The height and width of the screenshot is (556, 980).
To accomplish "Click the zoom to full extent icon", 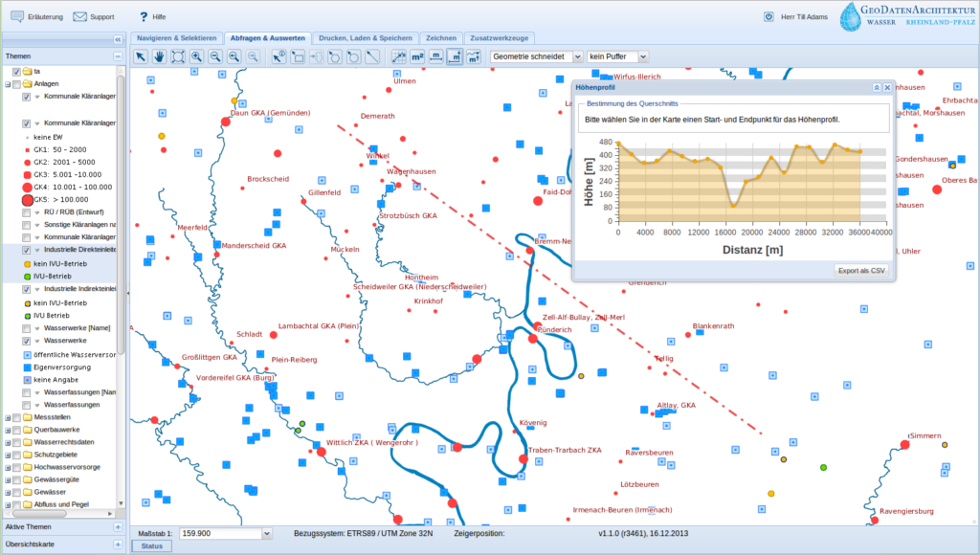I will point(178,56).
